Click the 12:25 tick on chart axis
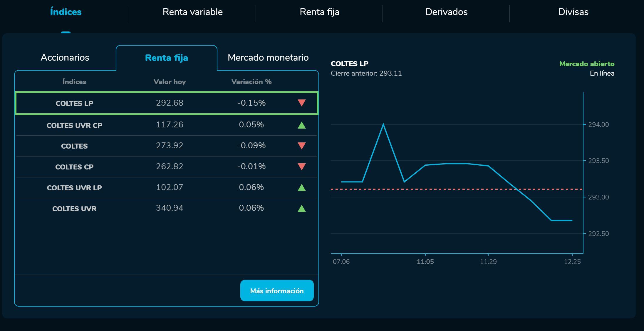The width and height of the screenshot is (644, 331). click(572, 262)
